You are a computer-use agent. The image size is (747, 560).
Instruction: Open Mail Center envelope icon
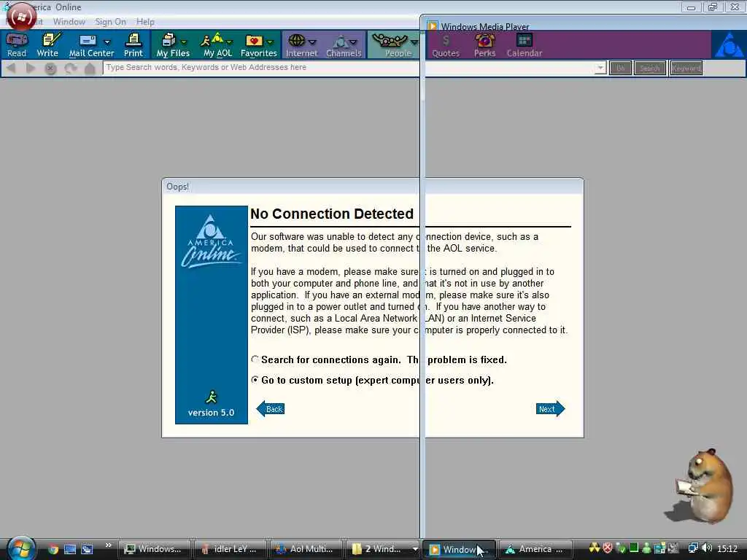88,41
